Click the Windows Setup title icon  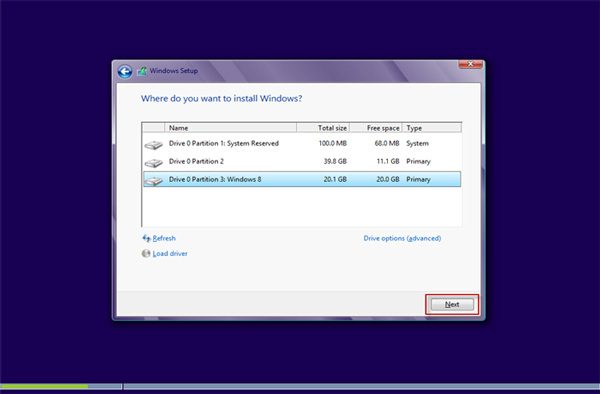(x=142, y=71)
